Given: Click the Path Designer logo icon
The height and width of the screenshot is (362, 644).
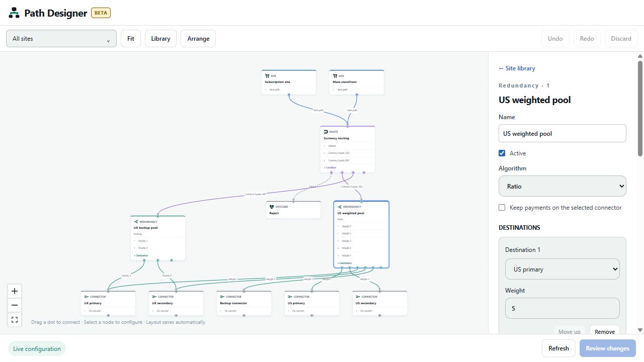Looking at the screenshot, I should (14, 13).
